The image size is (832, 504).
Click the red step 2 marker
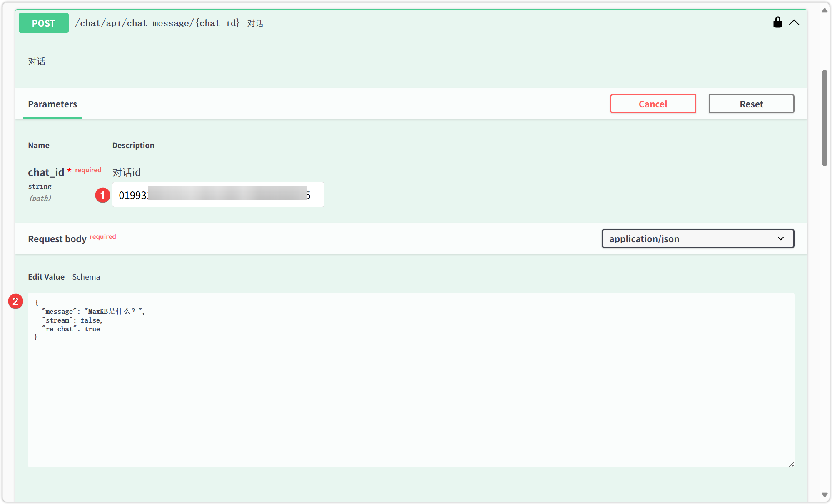point(16,301)
